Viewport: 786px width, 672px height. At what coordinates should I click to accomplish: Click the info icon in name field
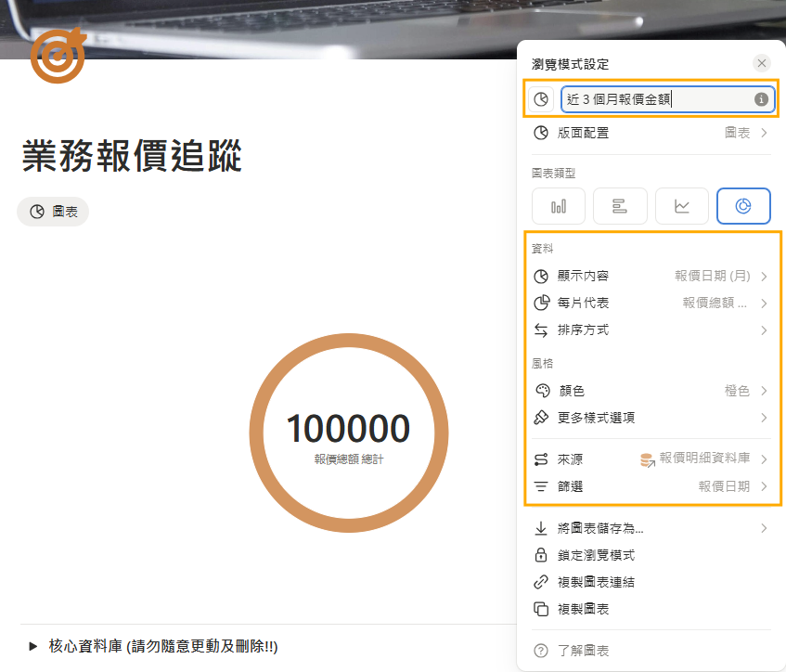pos(761,99)
